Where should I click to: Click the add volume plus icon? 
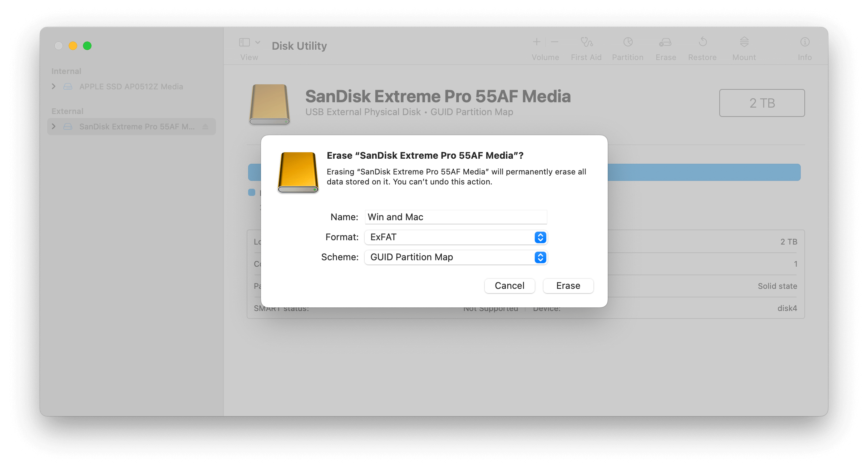tap(536, 42)
